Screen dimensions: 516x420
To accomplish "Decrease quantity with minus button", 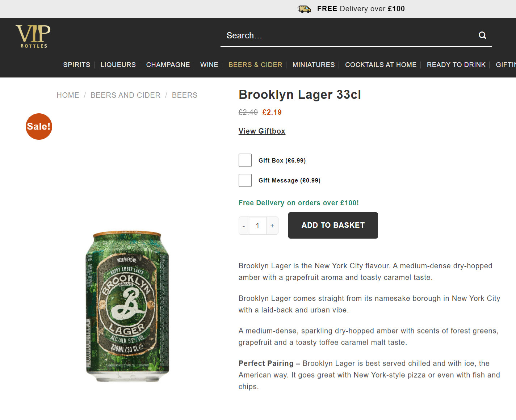I will (244, 226).
